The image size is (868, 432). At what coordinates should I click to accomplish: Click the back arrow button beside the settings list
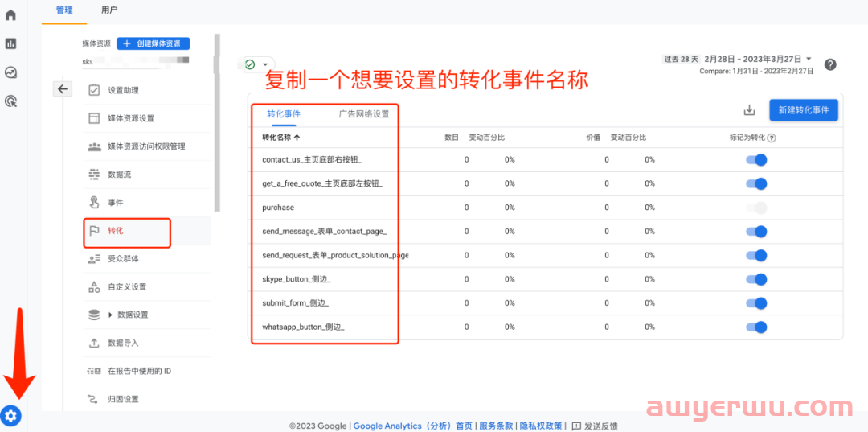pos(63,89)
